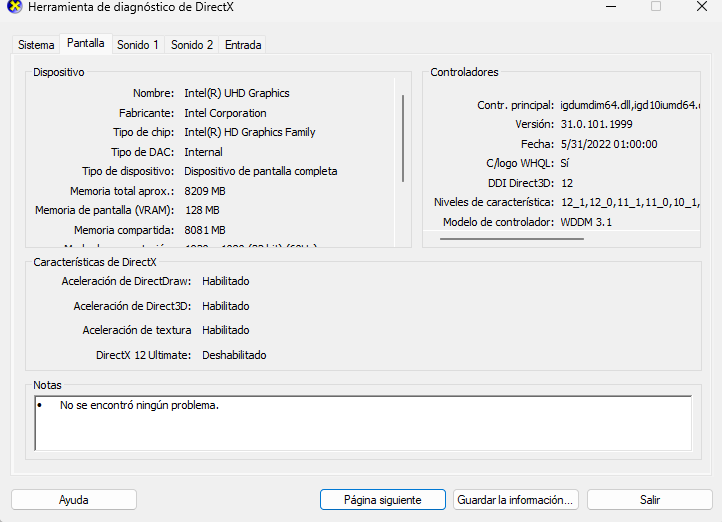The image size is (722, 522).
Task: Select the Pantalla tab
Action: coord(86,44)
